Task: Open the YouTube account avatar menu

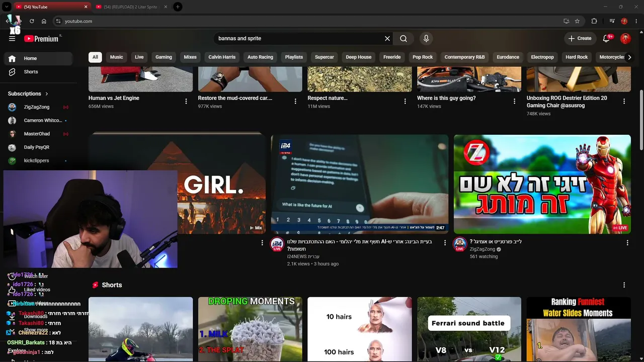Action: pyautogui.click(x=625, y=38)
